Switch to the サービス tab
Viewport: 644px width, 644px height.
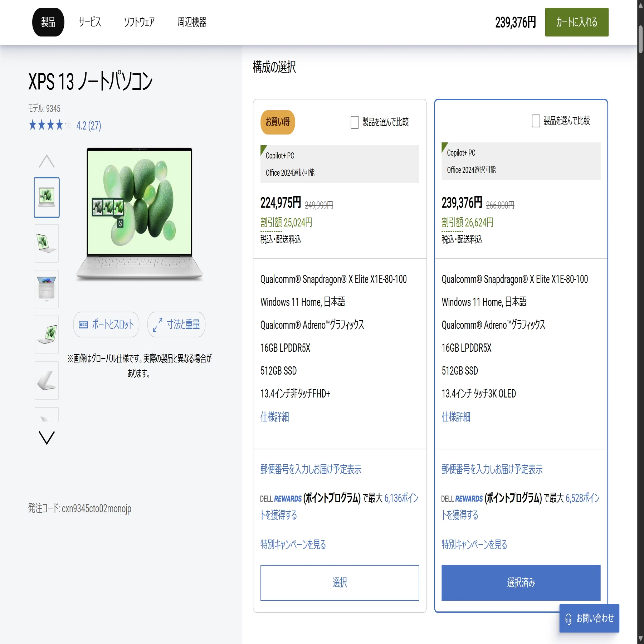[x=90, y=22]
